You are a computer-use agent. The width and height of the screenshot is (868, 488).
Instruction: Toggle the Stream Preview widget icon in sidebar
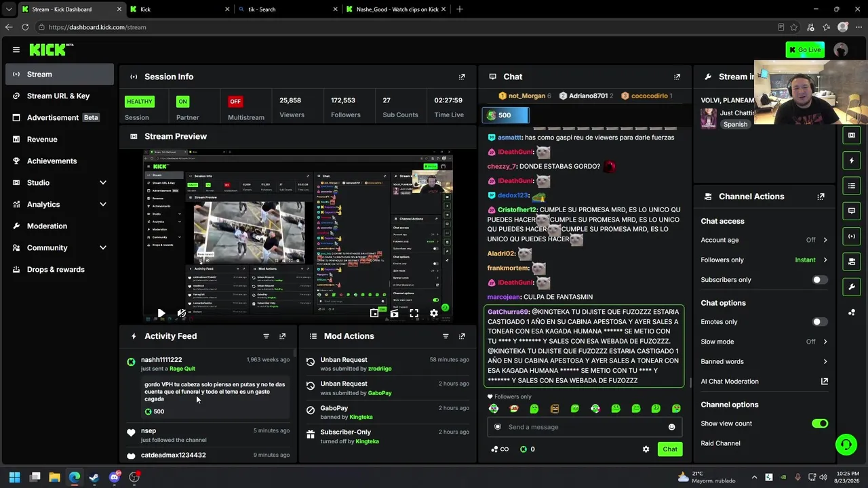click(852, 135)
